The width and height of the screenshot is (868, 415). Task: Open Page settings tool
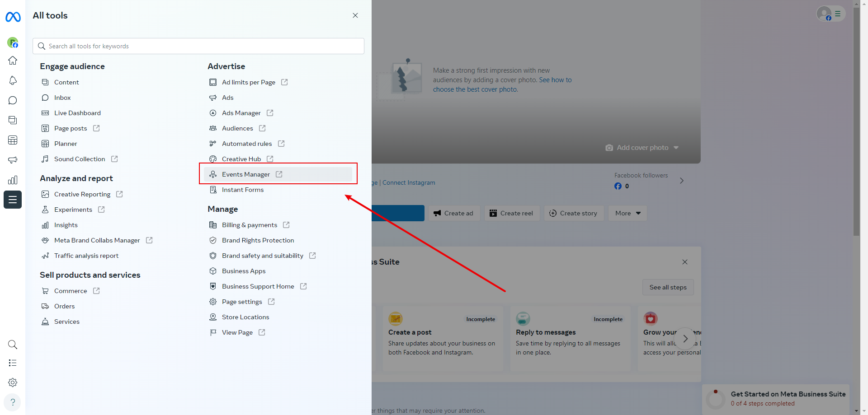(x=242, y=302)
